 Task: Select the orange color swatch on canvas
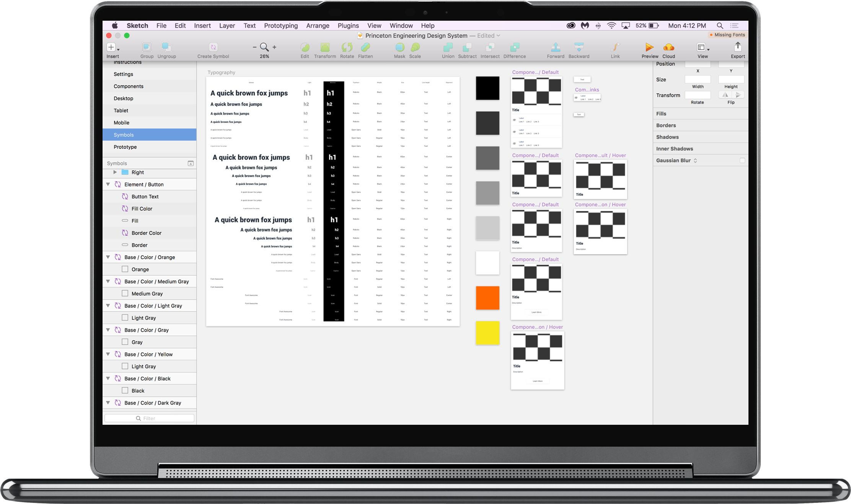pos(487,298)
